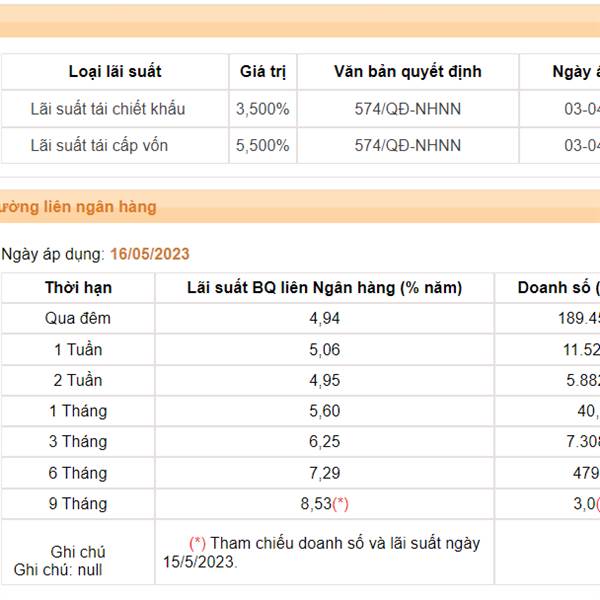600x600 pixels.
Task: Click the 'Giá trị' column header
Action: click(x=263, y=72)
